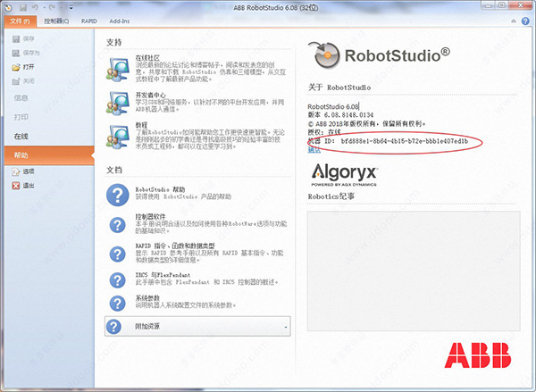The image size is (536, 392).
Task: Click the RobotStudio 6.08 product name line
Action: (333, 106)
